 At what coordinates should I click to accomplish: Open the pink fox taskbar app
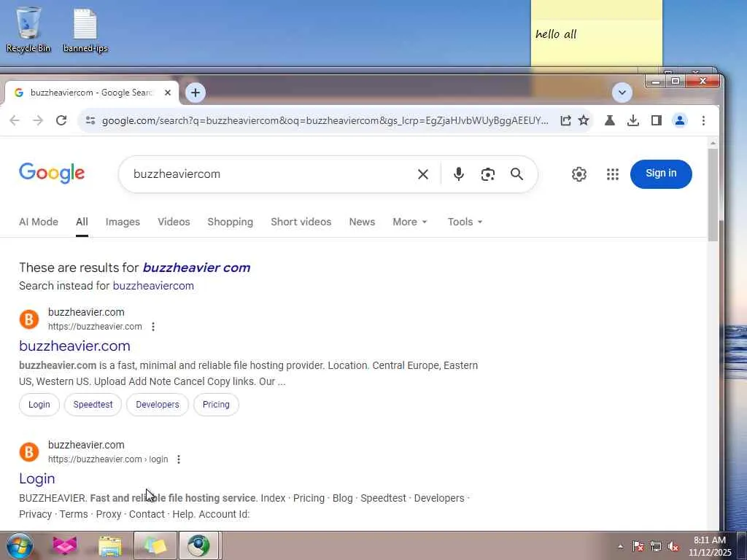point(65,545)
